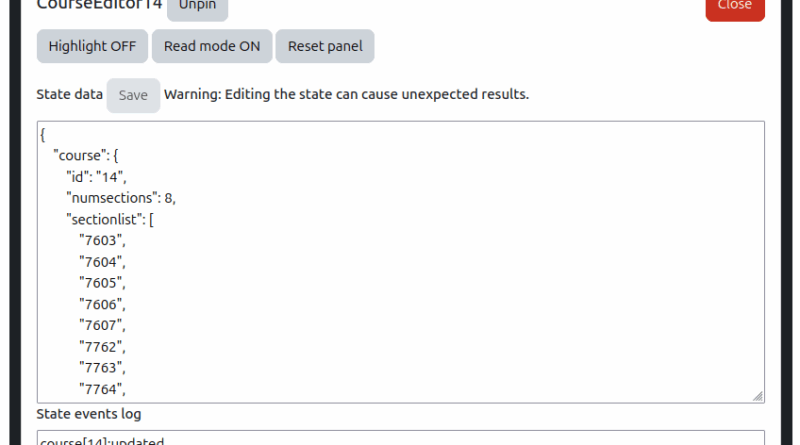Screen dimensions: 800x445
Task: Click section entry "7764" in the state data
Action: [x=103, y=389]
